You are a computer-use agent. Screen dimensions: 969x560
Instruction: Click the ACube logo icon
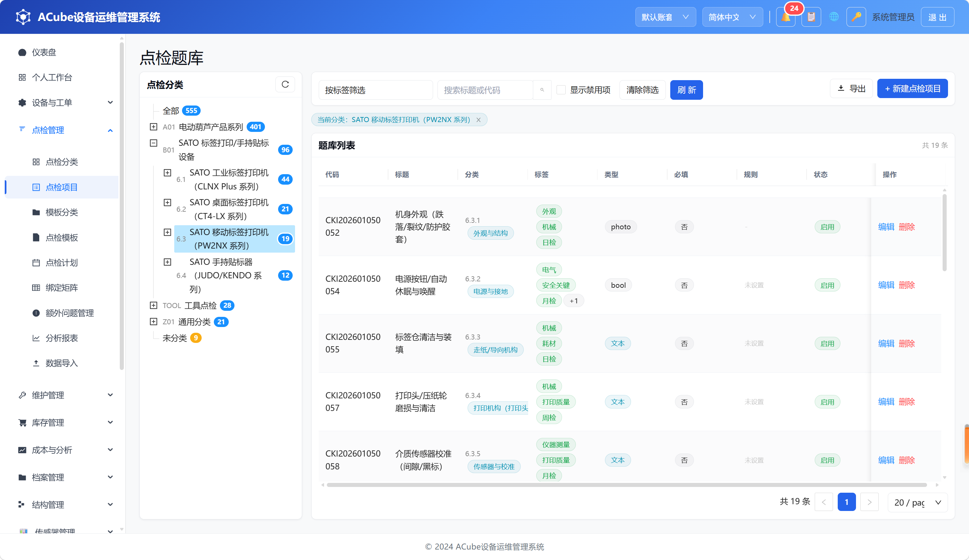pyautogui.click(x=23, y=17)
